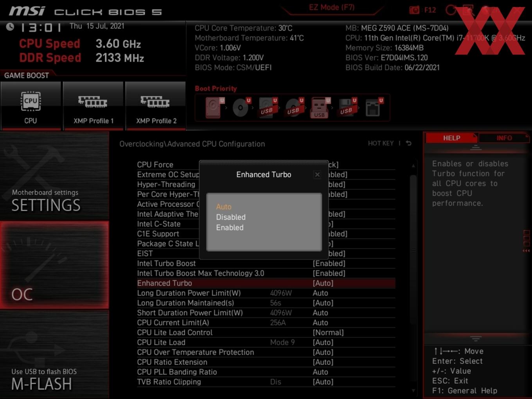Image resolution: width=532 pixels, height=399 pixels.
Task: Click the F12 screenshot camera icon
Action: [414, 10]
